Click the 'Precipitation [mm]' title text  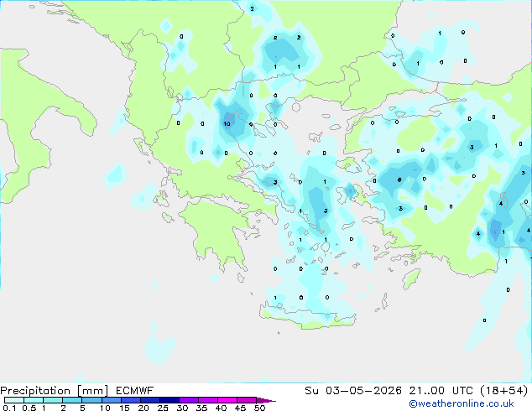pyautogui.click(x=55, y=391)
